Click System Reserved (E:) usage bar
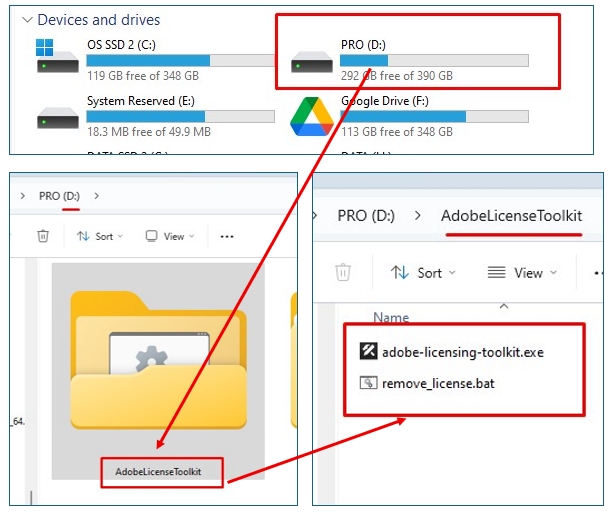The height and width of the screenshot is (515, 613). click(181, 117)
